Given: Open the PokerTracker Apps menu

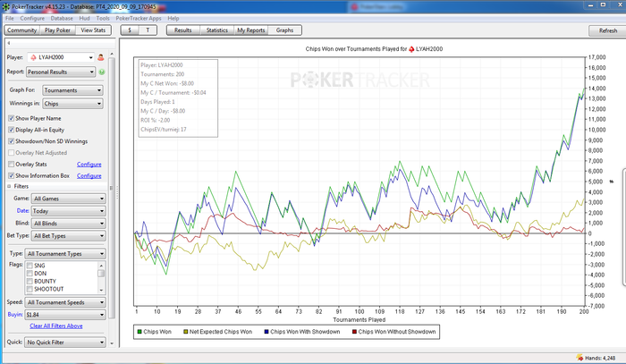Looking at the screenshot, I should [139, 19].
